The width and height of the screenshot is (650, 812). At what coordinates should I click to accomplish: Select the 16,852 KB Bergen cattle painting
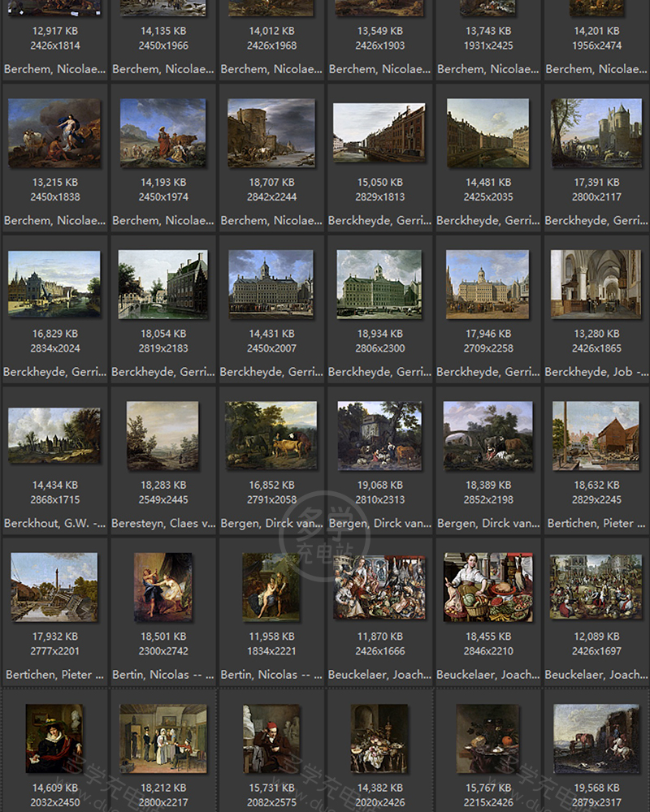coord(271,436)
